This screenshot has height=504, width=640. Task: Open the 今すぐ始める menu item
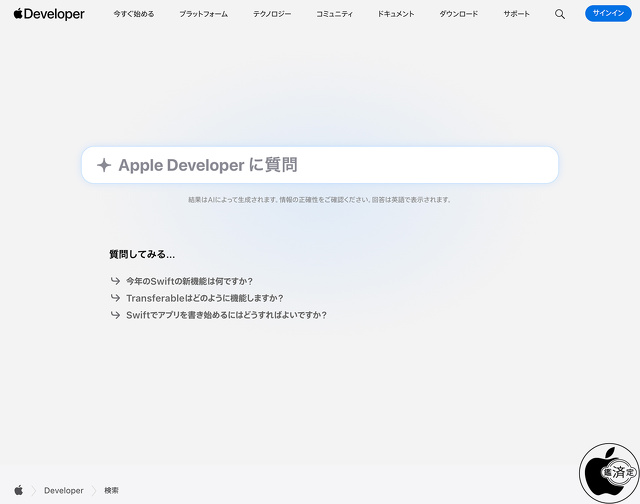134,14
